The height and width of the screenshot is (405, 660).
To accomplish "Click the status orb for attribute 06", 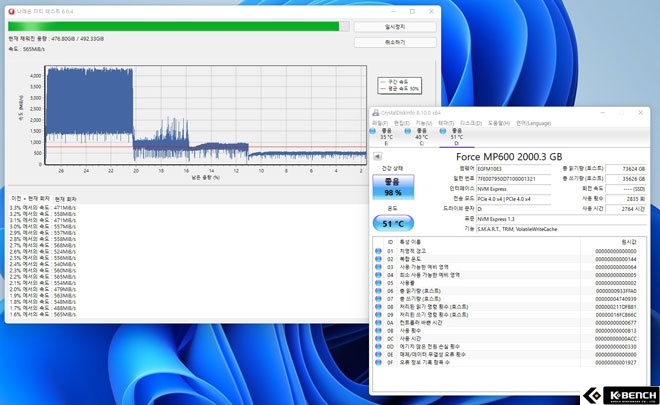I will point(378,291).
